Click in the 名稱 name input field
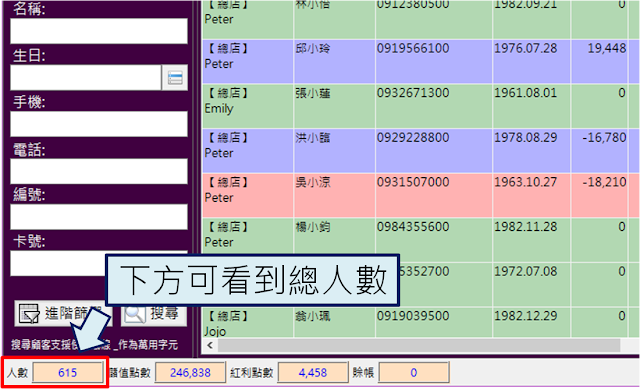The height and width of the screenshot is (389, 640). (x=99, y=31)
